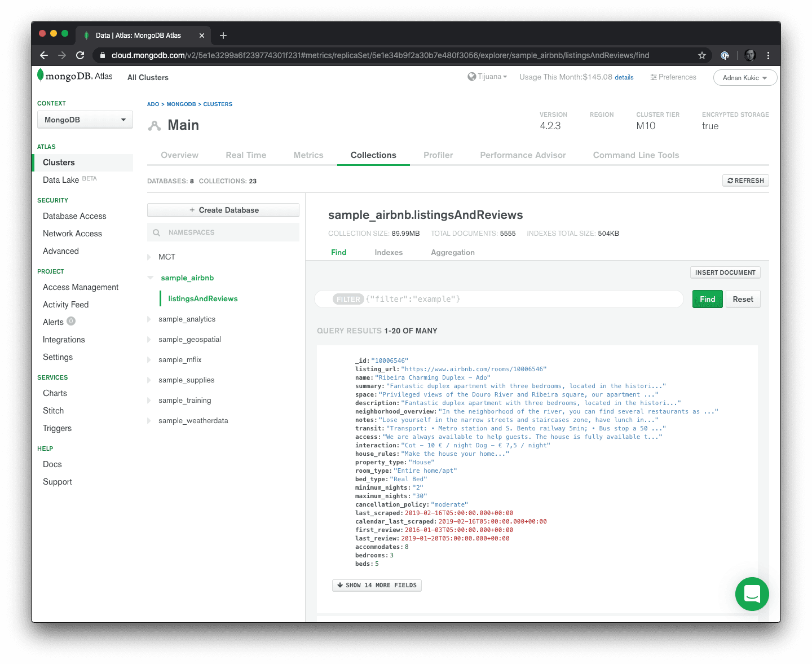Click the green Find button
812x664 pixels.
point(707,299)
